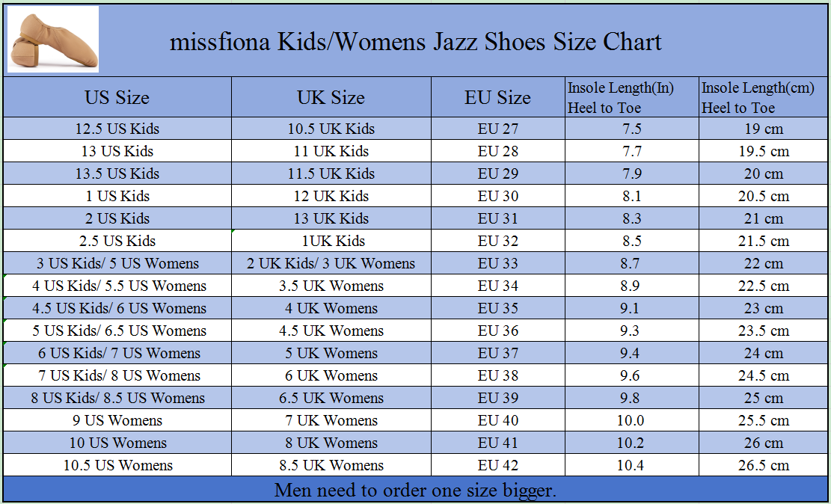Select the 3.5 UK Womens cell
This screenshot has width=831, height=504.
pos(331,286)
